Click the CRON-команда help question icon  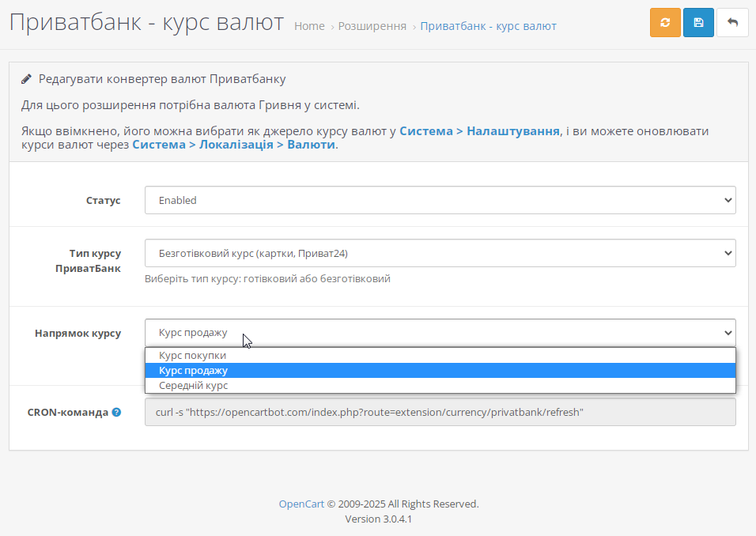click(x=116, y=412)
